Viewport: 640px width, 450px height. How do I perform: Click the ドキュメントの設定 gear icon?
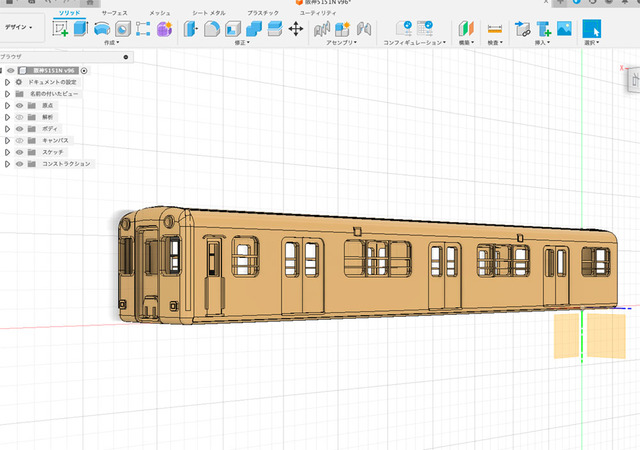19,82
